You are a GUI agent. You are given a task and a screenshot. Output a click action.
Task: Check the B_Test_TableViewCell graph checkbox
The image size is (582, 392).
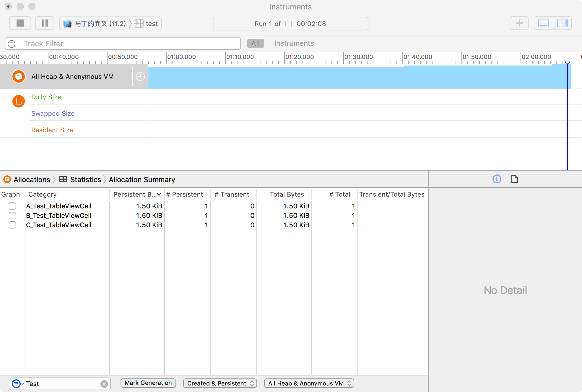click(12, 215)
